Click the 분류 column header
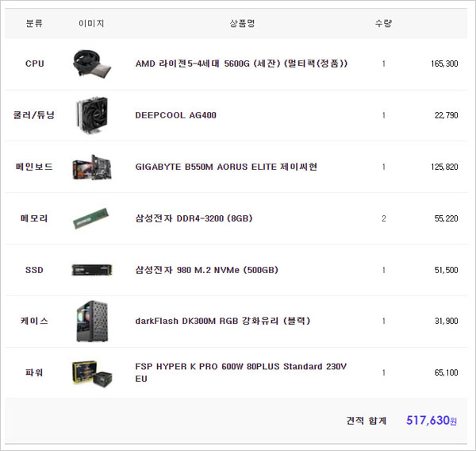 pyautogui.click(x=34, y=23)
